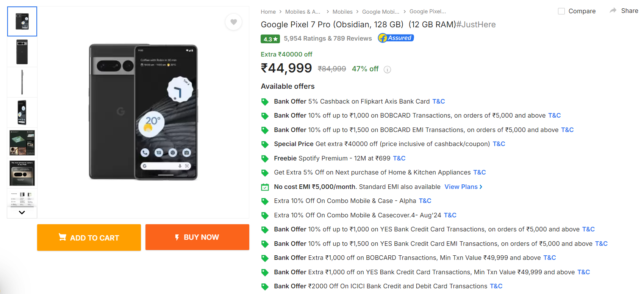
Task: Select the camera bar close-up thumbnail
Action: [x=22, y=173]
